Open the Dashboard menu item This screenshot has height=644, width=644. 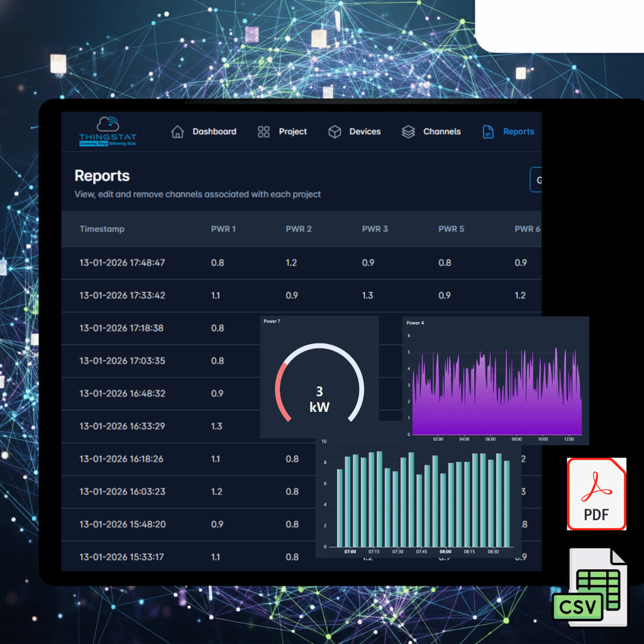(214, 132)
